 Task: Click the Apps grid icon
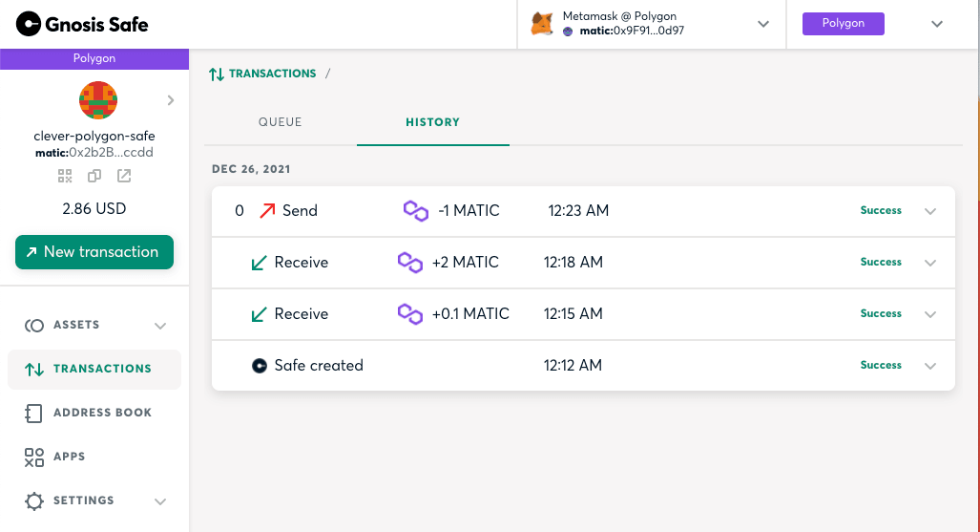pyautogui.click(x=33, y=457)
